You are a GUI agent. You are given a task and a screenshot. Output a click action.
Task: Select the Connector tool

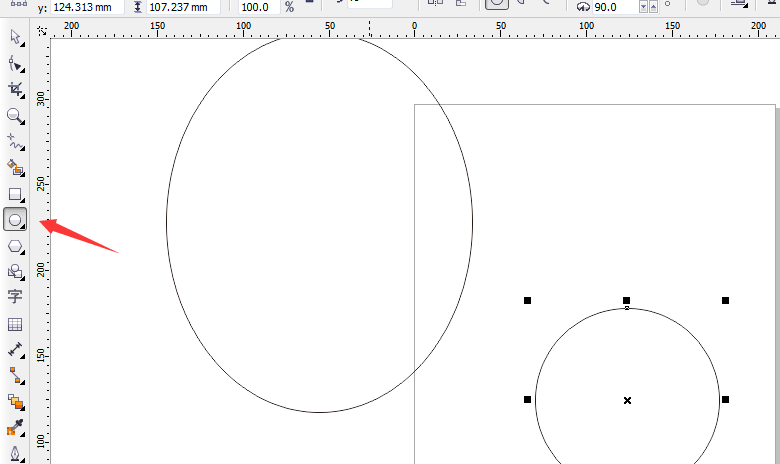(x=15, y=375)
